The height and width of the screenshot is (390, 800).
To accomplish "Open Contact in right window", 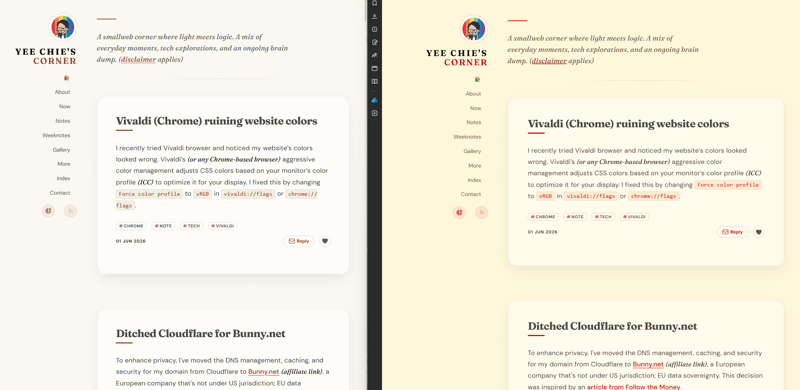I will click(x=471, y=194).
